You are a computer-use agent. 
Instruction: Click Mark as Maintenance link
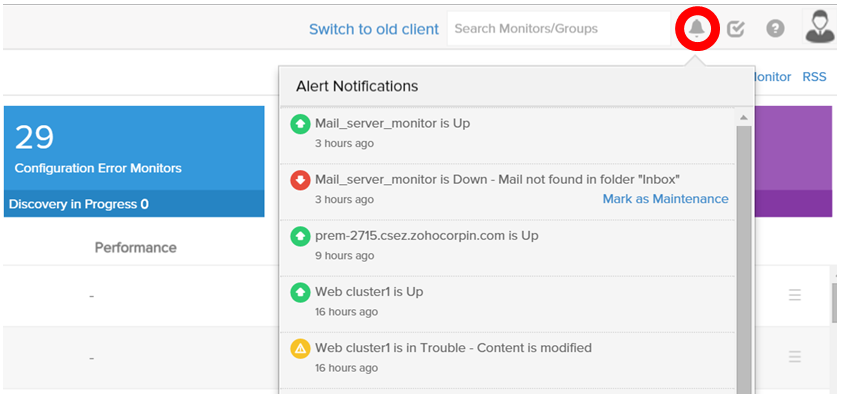point(665,199)
